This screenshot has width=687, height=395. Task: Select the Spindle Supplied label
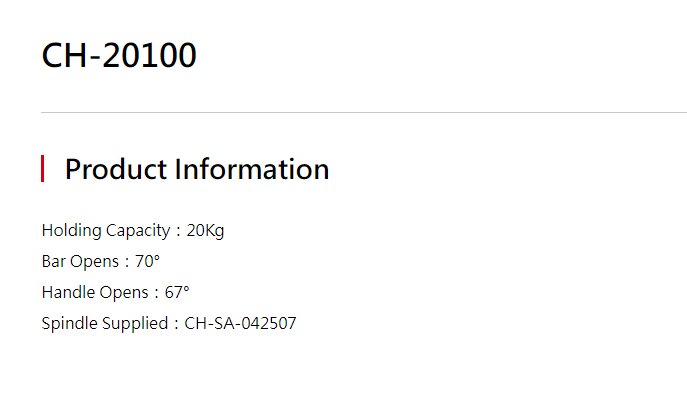(105, 324)
